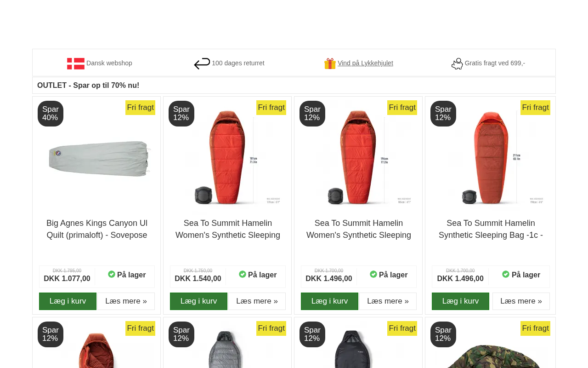Screen dimensions: 588x368
Task: Open Sea To Summit Hamelin -1c product title
Action: [491, 229]
